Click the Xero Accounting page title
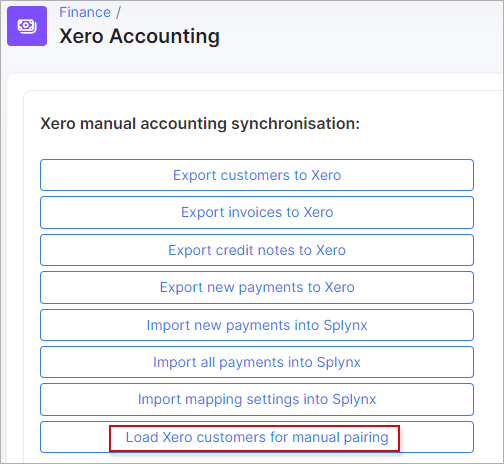 pyautogui.click(x=139, y=36)
